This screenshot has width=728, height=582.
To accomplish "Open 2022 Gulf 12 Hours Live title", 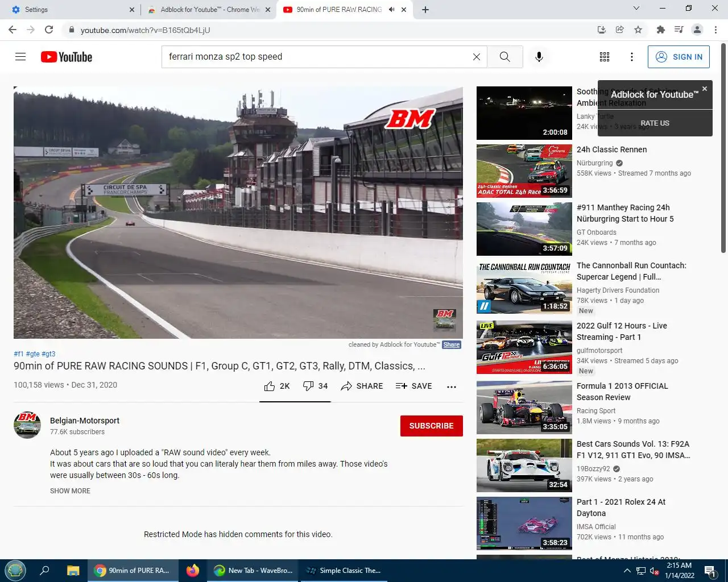I will (622, 331).
